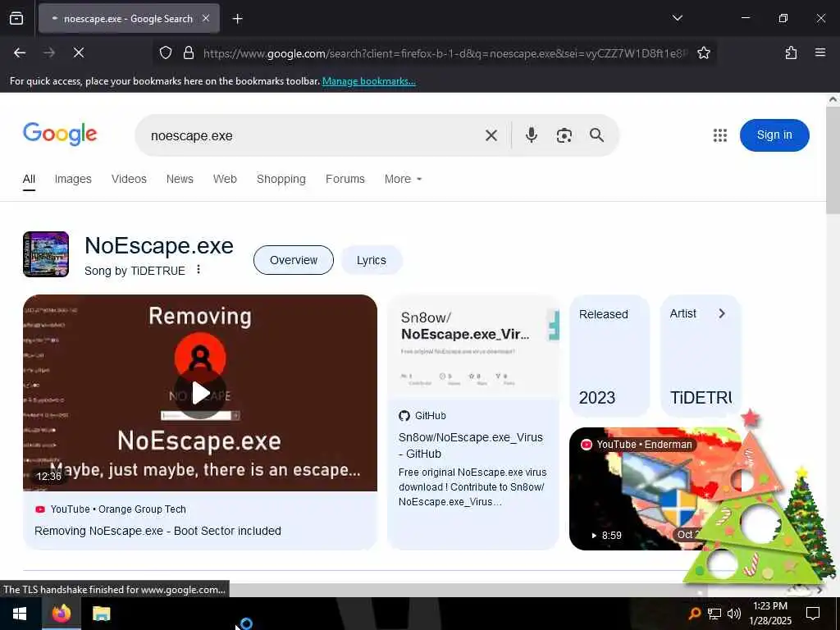Open taskbar clock and date

[769, 614]
